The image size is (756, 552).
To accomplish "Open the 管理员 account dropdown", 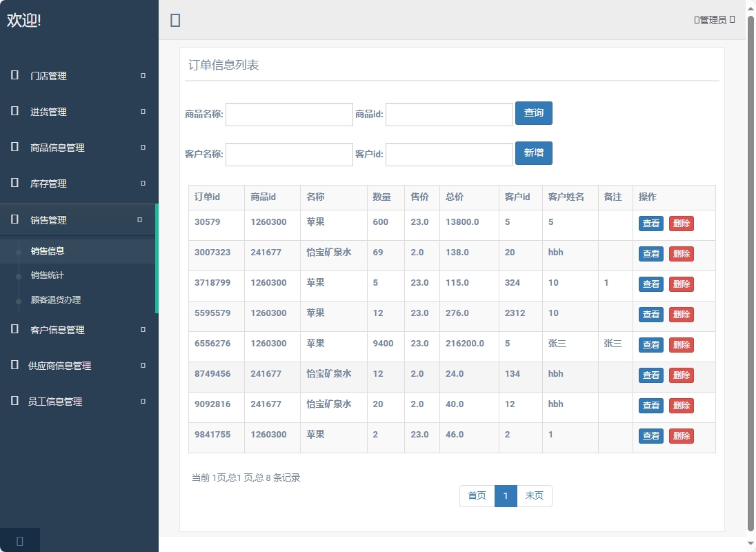I will click(x=714, y=20).
